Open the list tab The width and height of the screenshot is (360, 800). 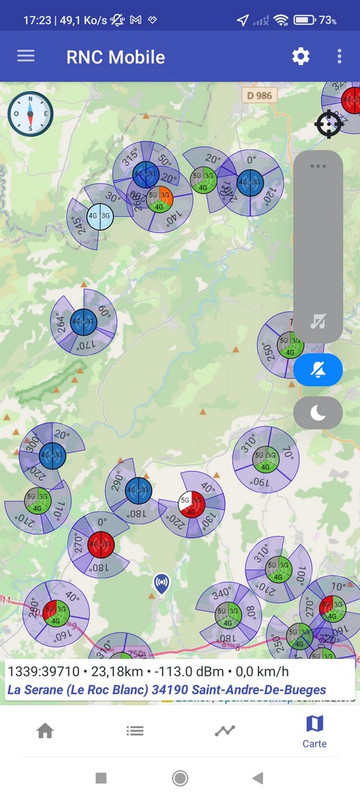[x=135, y=731]
